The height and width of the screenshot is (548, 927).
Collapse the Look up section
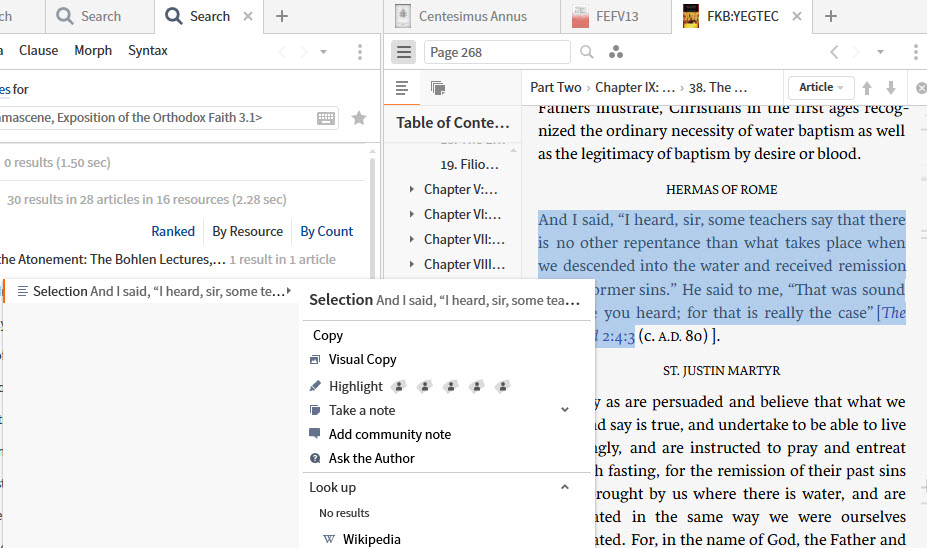coord(565,487)
